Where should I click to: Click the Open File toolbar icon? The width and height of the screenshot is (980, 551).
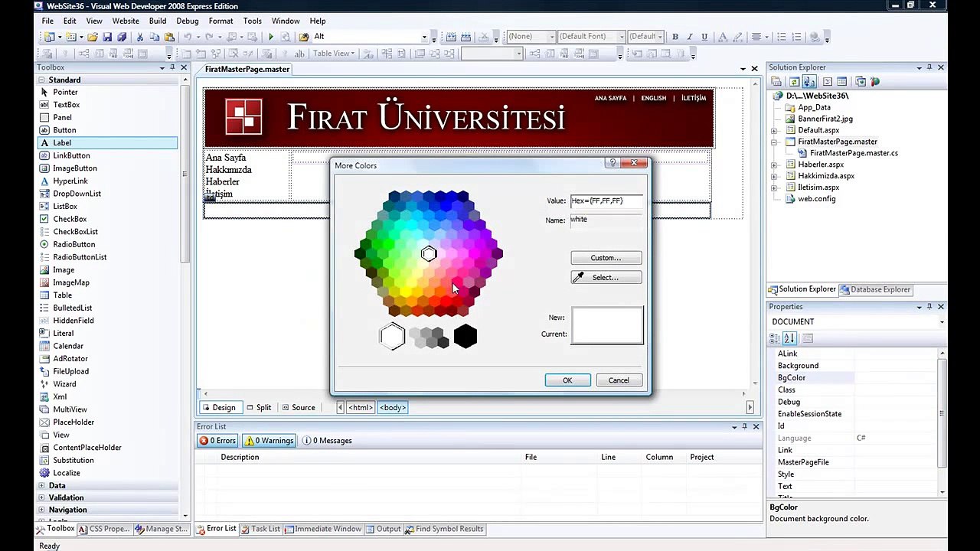coord(93,37)
